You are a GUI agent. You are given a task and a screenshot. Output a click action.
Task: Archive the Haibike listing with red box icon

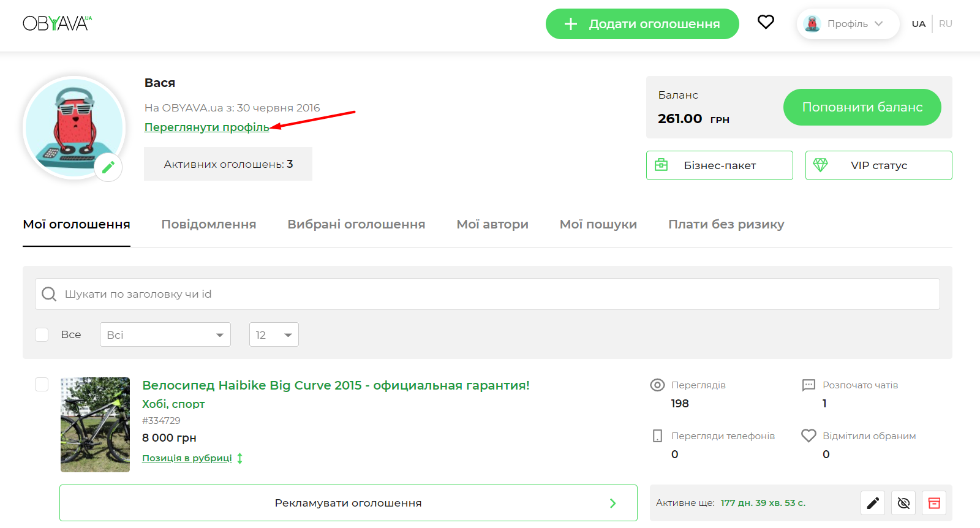click(934, 503)
